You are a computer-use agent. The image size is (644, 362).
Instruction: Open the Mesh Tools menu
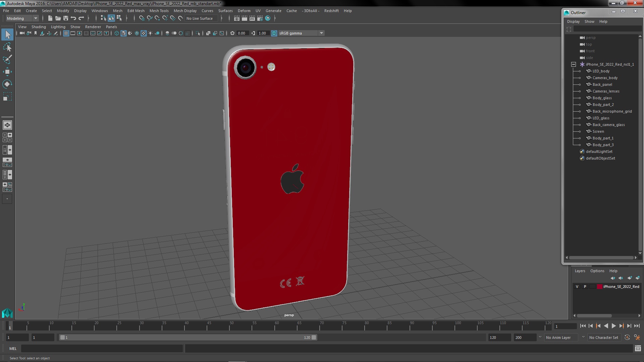159,11
